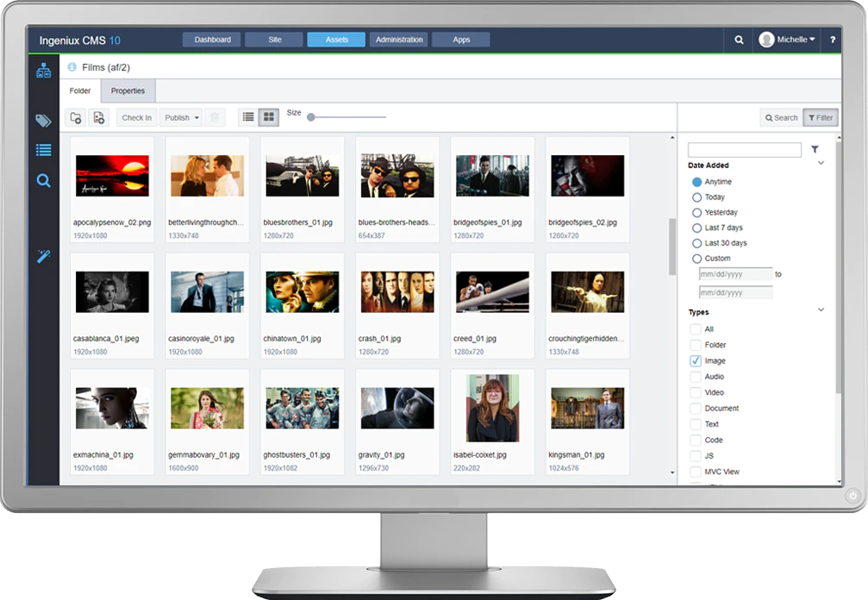868x600 pixels.
Task: Click the Filter button in right panel
Action: point(821,117)
